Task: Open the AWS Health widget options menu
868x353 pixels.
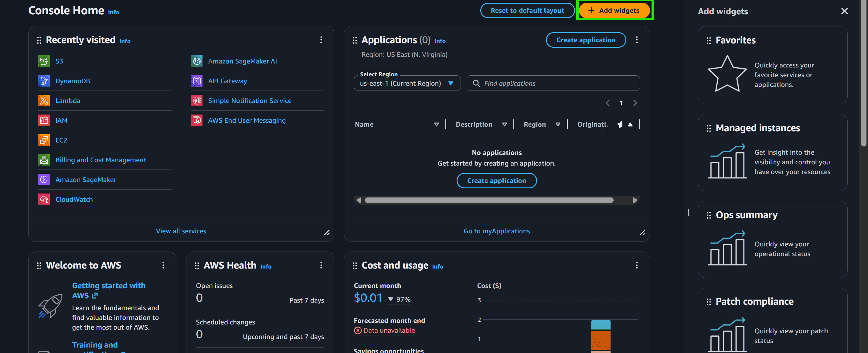Action: point(321,265)
